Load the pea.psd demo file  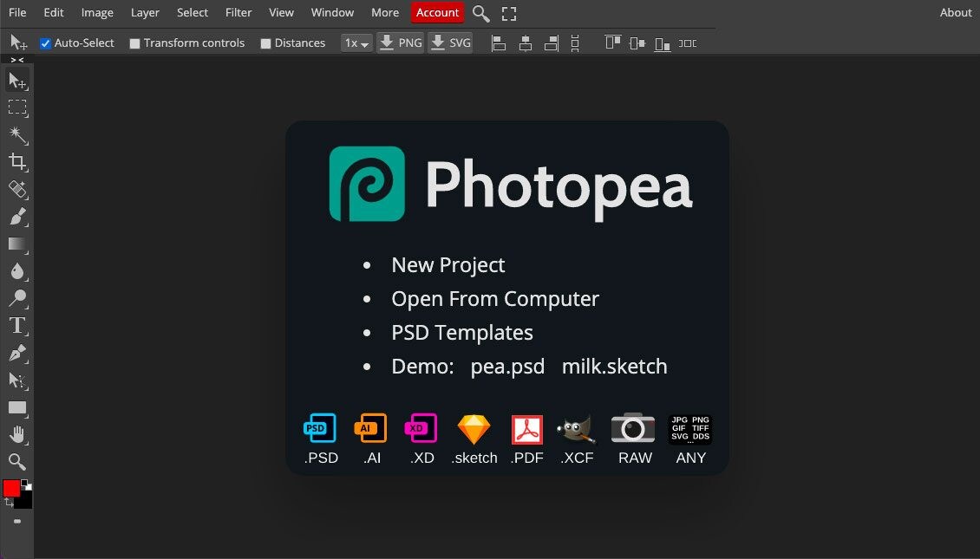(507, 366)
